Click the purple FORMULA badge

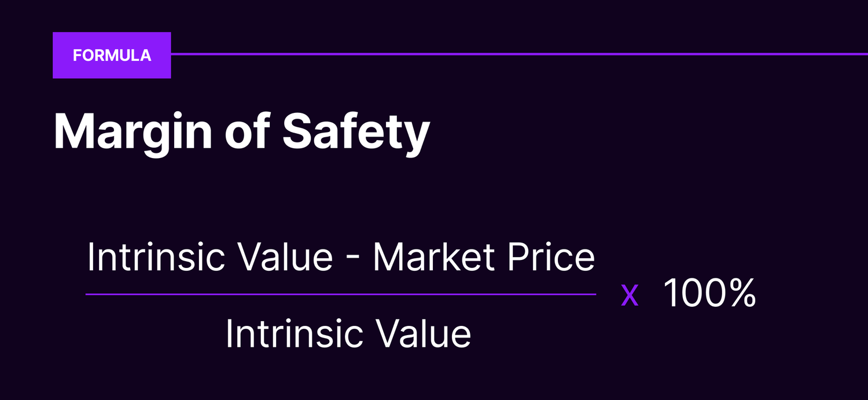click(112, 55)
